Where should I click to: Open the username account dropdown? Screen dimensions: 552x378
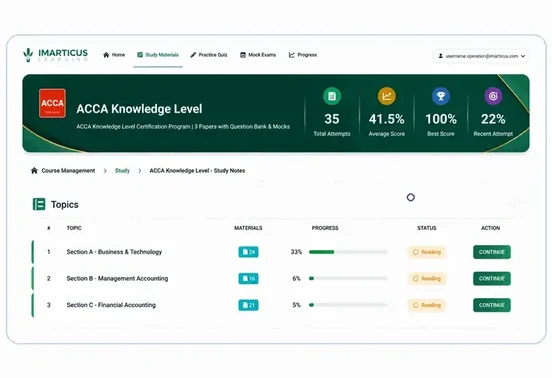[x=481, y=56]
